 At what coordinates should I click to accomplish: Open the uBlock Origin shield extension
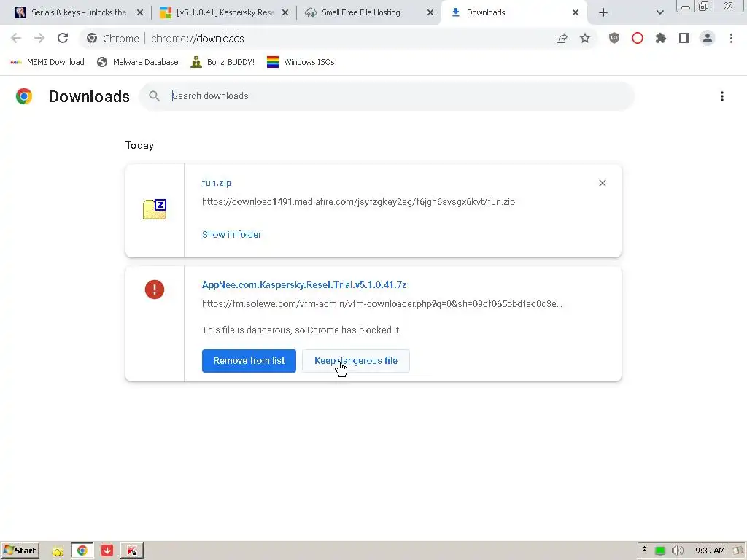click(x=614, y=38)
